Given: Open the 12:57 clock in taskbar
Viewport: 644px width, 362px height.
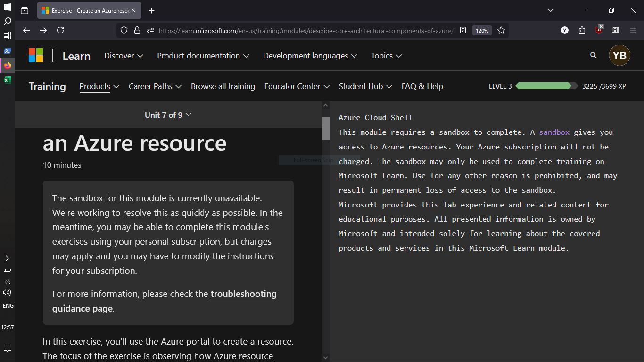Looking at the screenshot, I should click(8, 327).
